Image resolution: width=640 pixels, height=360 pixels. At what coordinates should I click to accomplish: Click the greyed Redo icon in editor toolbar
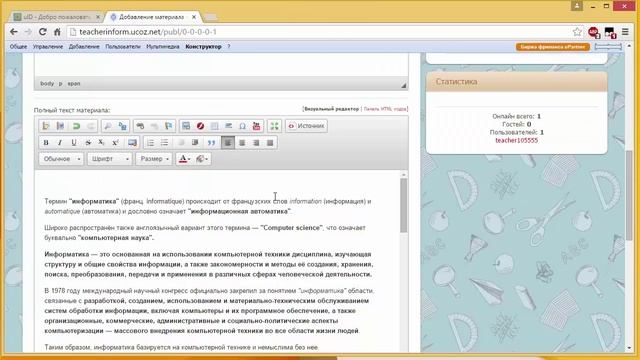pyautogui.click(x=91, y=126)
